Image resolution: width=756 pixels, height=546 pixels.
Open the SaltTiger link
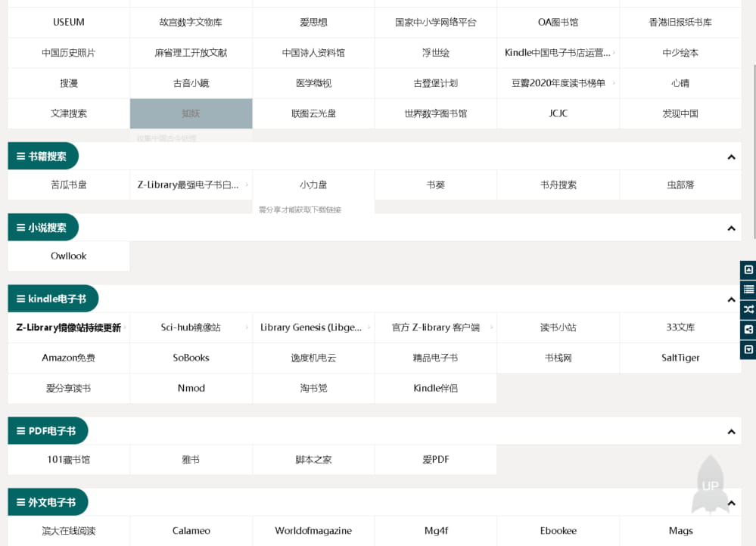point(680,358)
